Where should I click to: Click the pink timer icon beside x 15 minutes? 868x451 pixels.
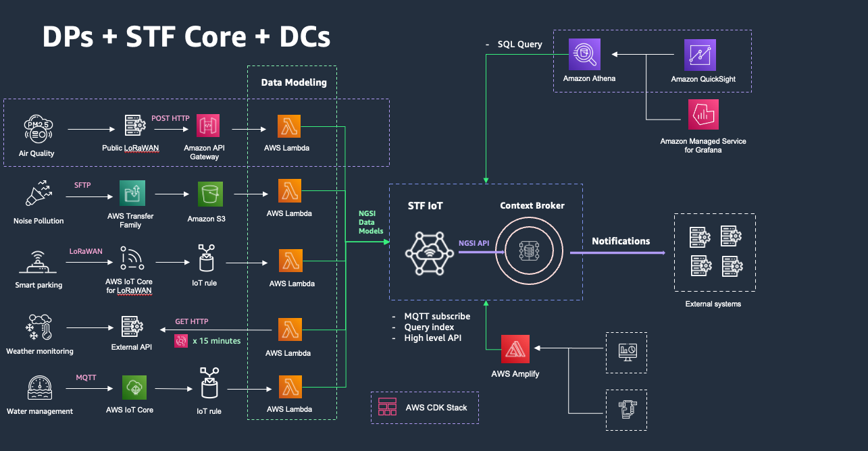180,341
